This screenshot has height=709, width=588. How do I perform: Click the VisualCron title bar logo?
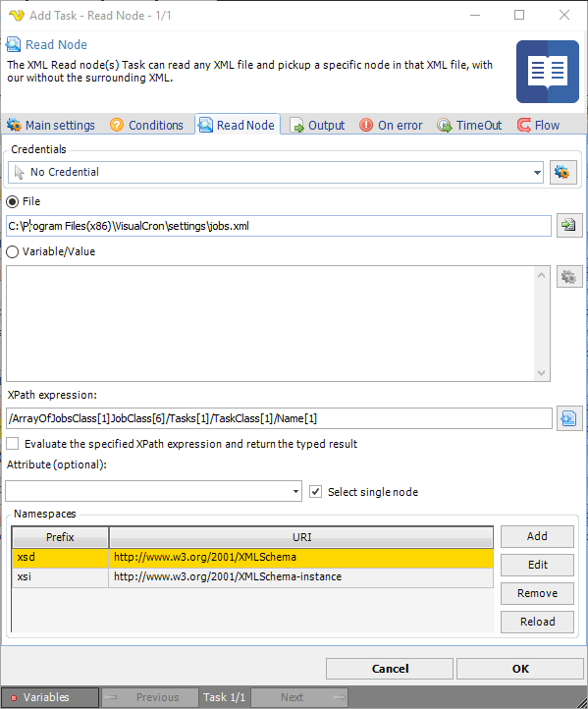click(x=16, y=16)
